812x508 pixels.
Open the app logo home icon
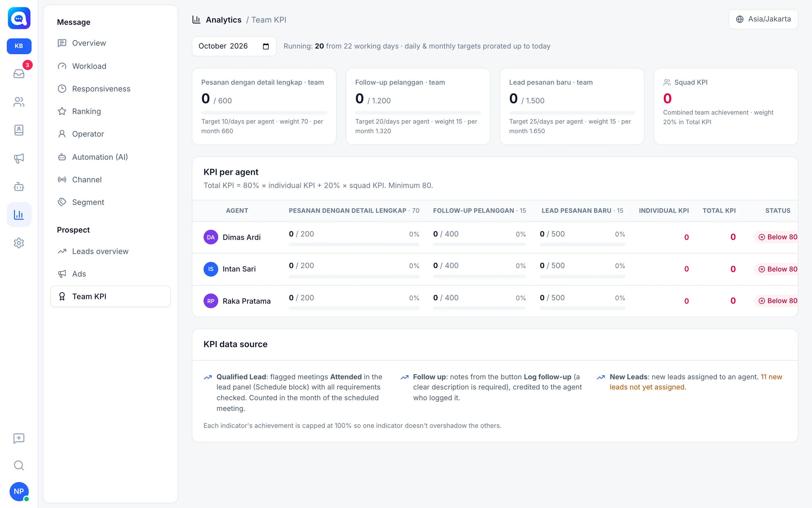[19, 18]
